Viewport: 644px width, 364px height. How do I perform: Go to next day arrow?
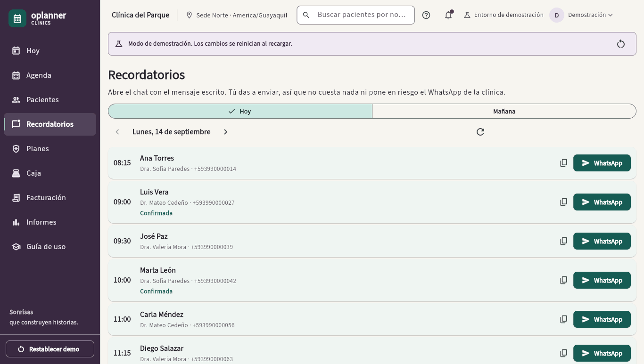click(x=225, y=132)
